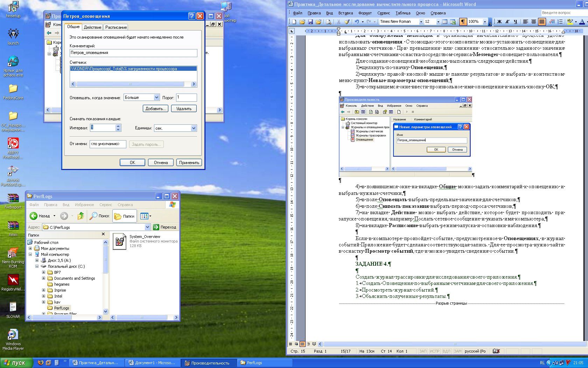Open Acronis PartitionExpert desktop shortcut

13,170
